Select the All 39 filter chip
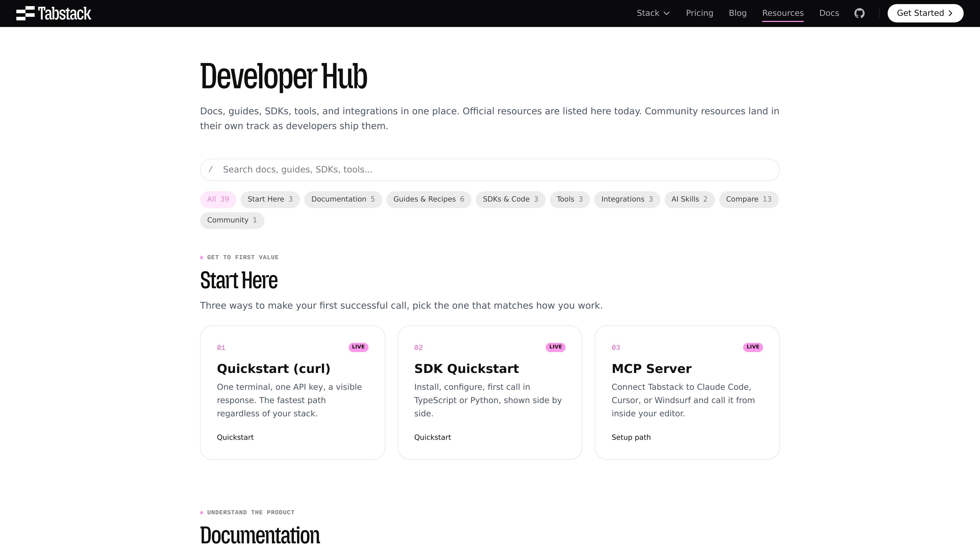980x551 pixels. point(218,199)
